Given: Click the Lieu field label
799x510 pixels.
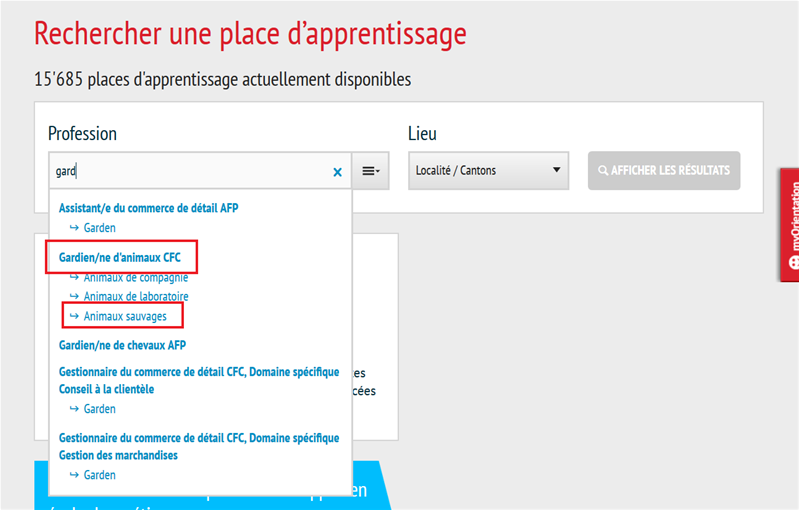Looking at the screenshot, I should click(x=422, y=133).
